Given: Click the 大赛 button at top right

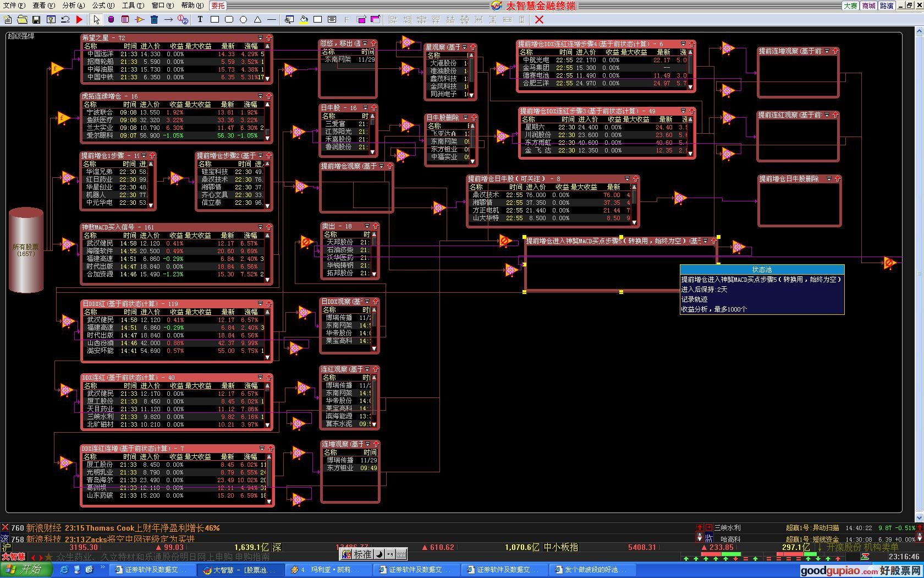Looking at the screenshot, I should (x=850, y=6).
